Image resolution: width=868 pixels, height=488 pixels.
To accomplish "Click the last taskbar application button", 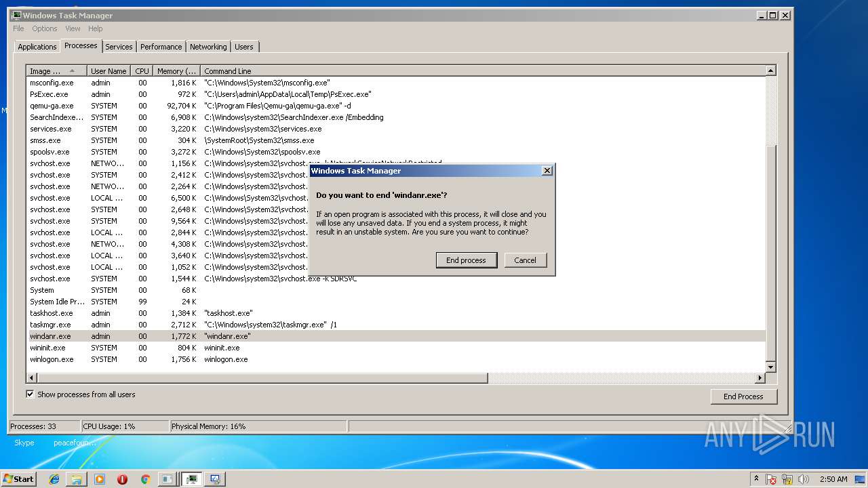I will click(x=215, y=479).
